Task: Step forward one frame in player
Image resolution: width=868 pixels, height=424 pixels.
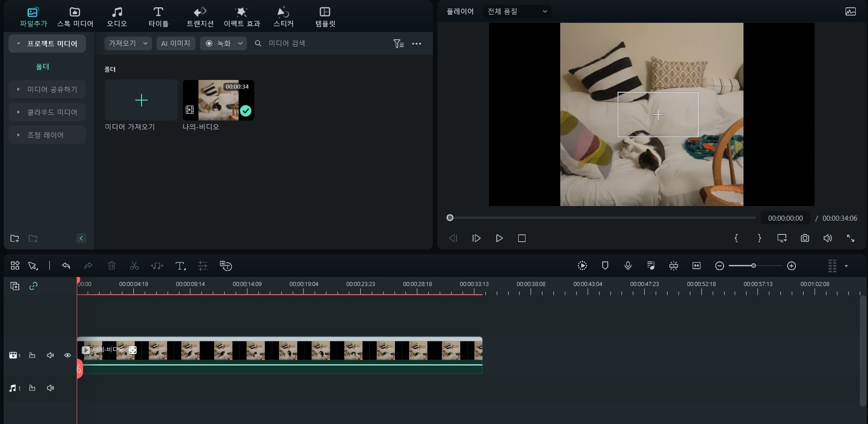Action: click(476, 238)
